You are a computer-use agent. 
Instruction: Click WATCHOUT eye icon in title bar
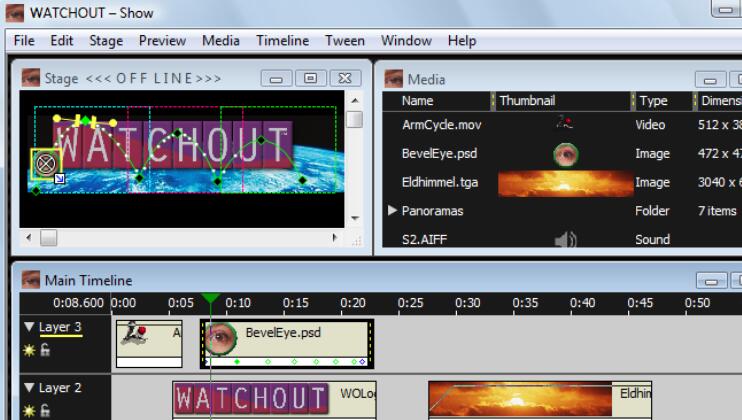click(x=15, y=13)
